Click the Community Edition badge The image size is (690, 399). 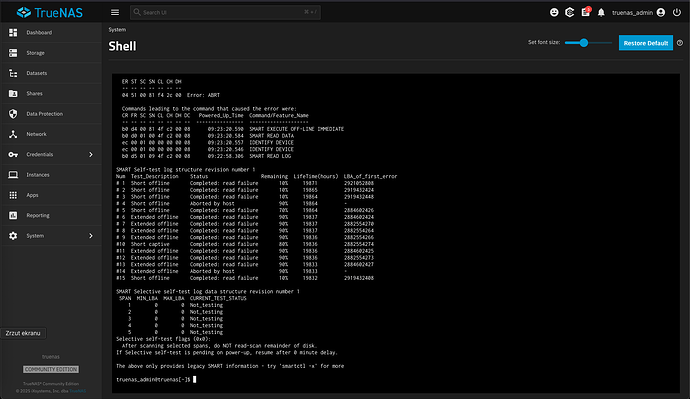[x=51, y=369]
